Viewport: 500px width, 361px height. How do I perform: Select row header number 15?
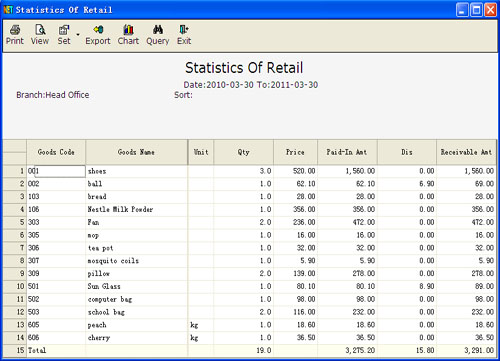(x=15, y=350)
